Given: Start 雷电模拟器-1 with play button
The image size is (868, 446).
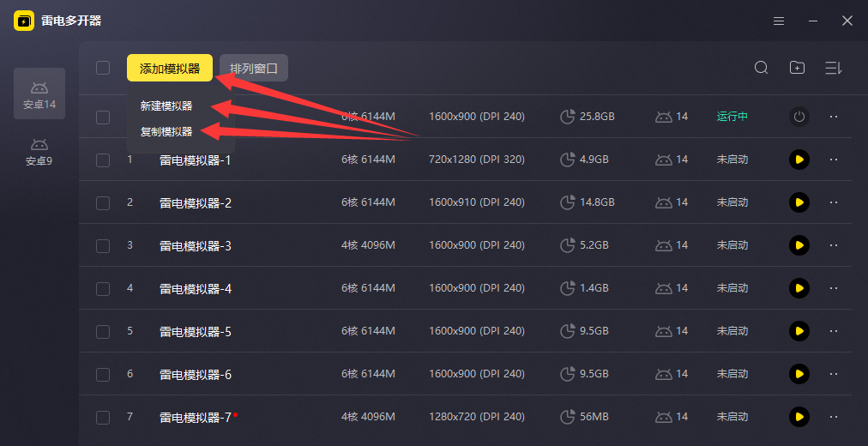Looking at the screenshot, I should point(799,160).
